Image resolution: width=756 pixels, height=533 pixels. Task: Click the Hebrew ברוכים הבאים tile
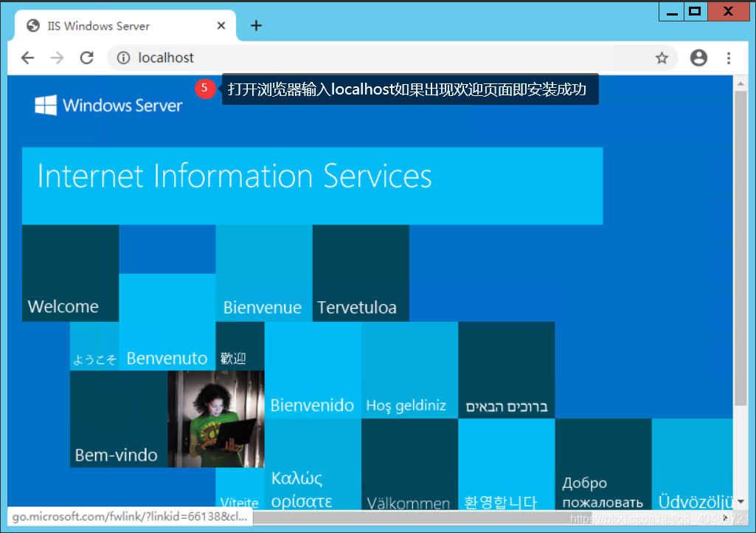pos(507,371)
